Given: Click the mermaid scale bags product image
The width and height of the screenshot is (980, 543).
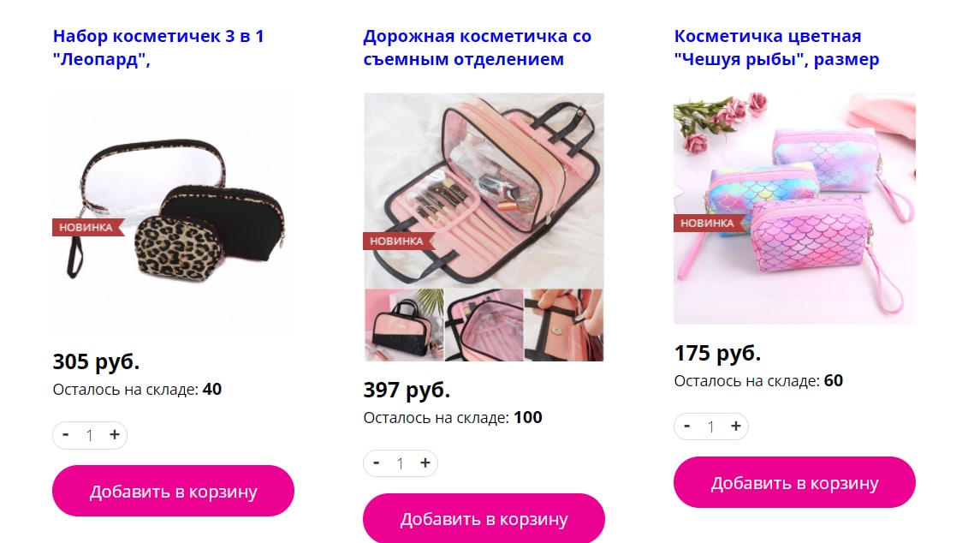Looking at the screenshot, I should point(794,208).
